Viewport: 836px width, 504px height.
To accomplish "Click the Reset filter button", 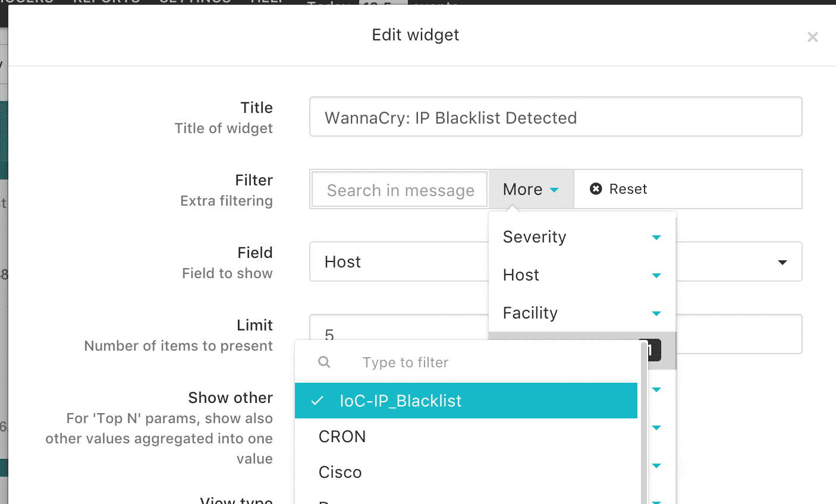I will [x=618, y=189].
